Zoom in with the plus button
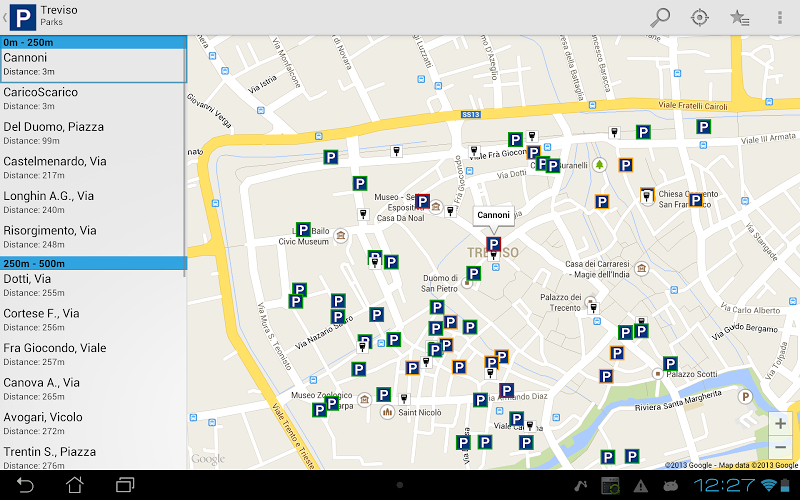 coord(780,423)
